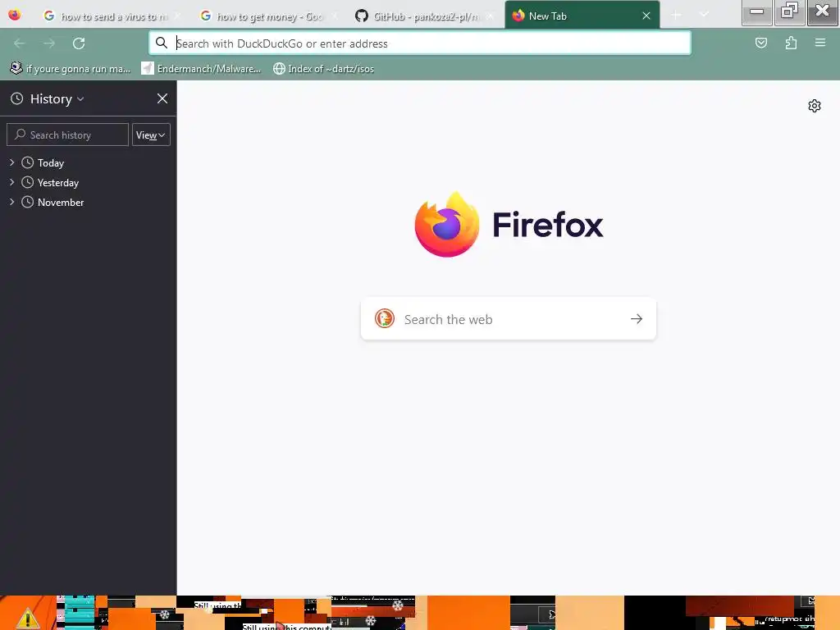Screen dimensions: 840x630
Task: Switch to the GitHub pankoza2-pl tab
Action: (424, 16)
